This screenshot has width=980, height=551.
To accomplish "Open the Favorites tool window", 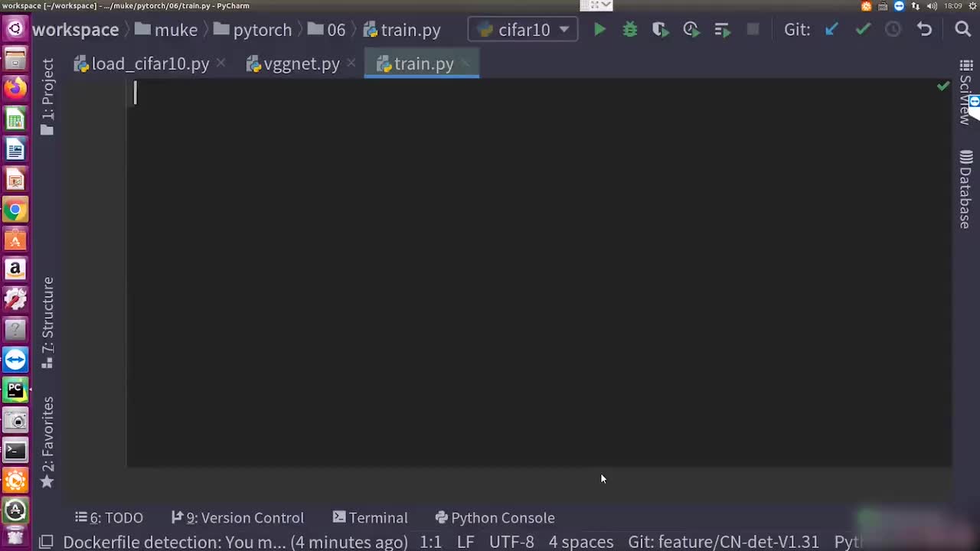I will click(x=47, y=442).
